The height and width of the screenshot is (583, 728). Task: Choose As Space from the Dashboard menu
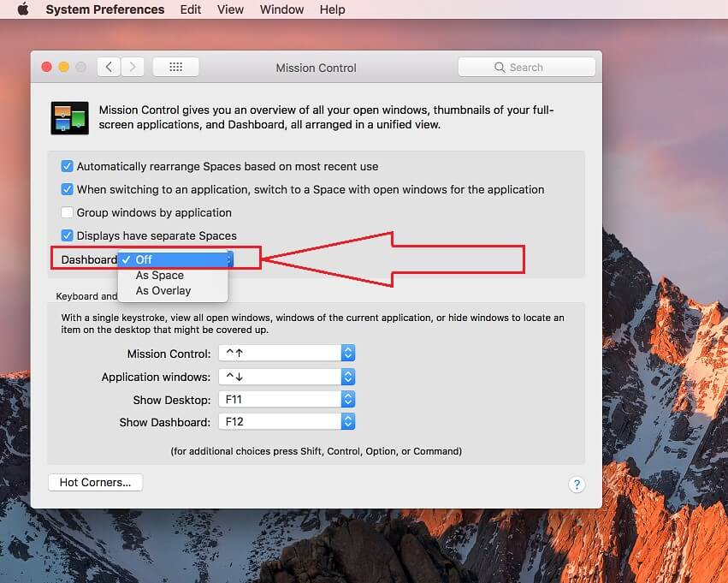click(x=159, y=275)
